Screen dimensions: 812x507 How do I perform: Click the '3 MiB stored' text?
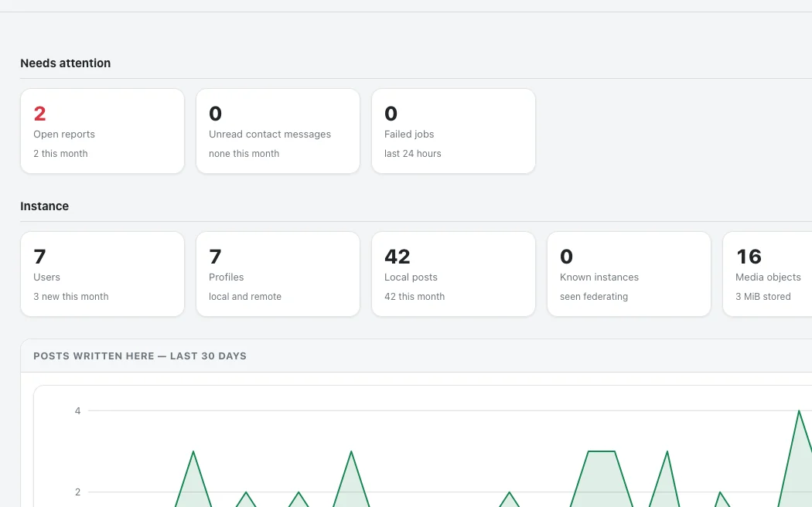coord(763,297)
